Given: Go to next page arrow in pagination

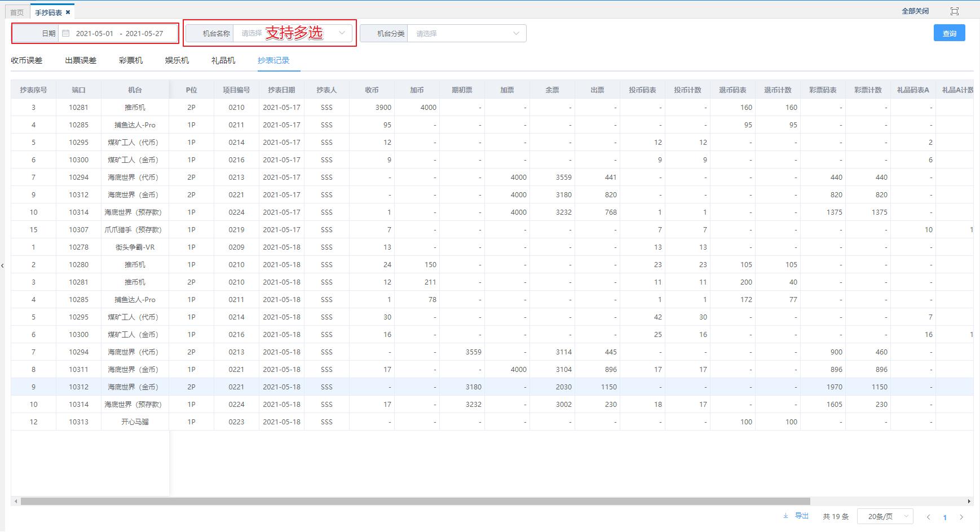Looking at the screenshot, I should [x=961, y=517].
